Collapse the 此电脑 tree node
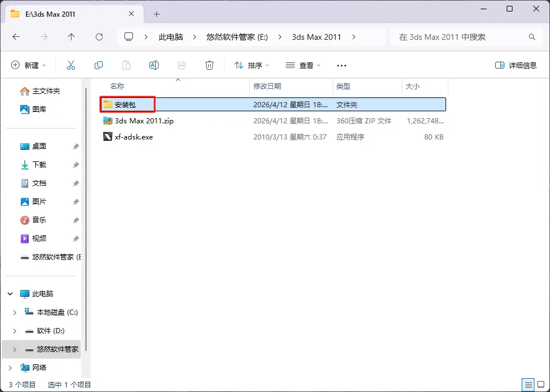The image size is (550, 392). click(x=10, y=294)
